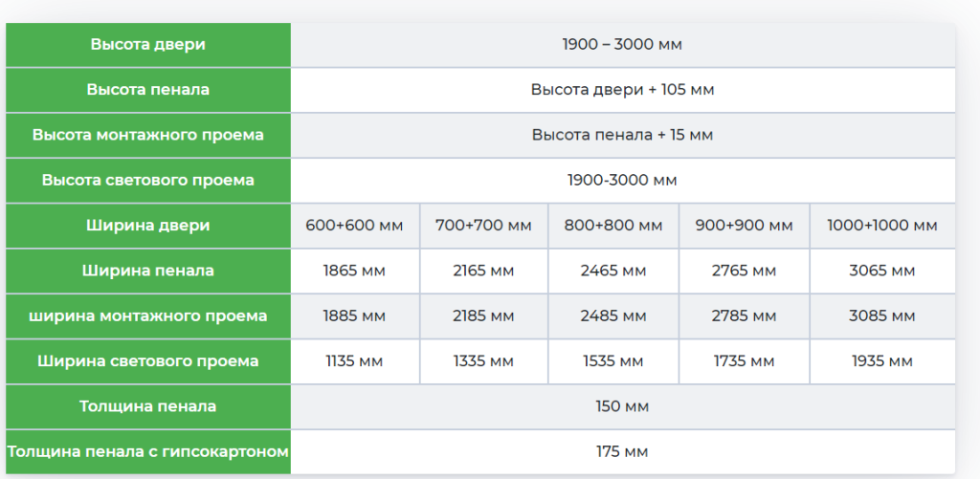Select the '150 мм' thickness value
Image resolution: width=980 pixels, height=479 pixels.
point(622,406)
